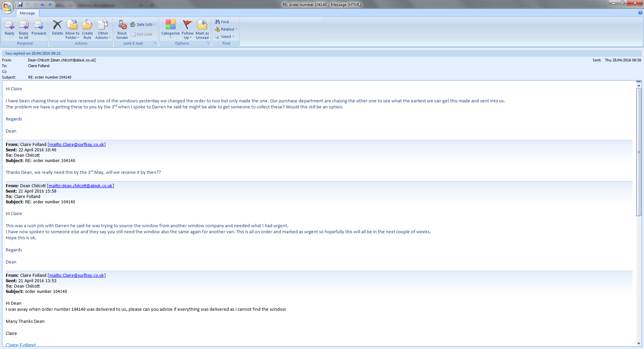Click the Claire@surfbay.co.uk mailto link
The height and width of the screenshot is (349, 644).
76,145
